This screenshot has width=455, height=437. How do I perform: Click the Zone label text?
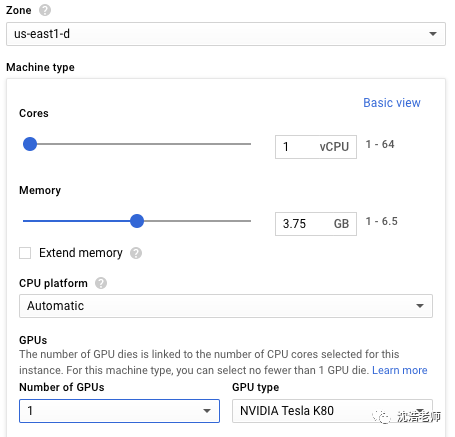click(19, 10)
